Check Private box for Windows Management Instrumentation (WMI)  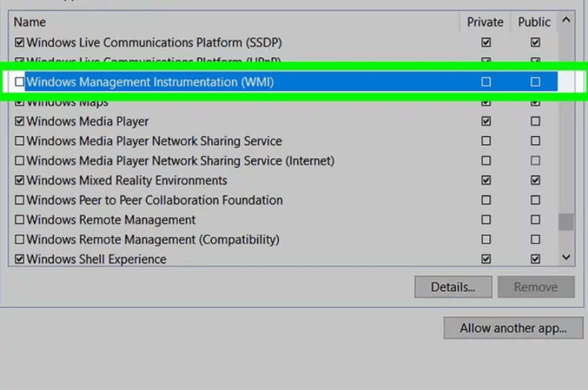(x=486, y=82)
